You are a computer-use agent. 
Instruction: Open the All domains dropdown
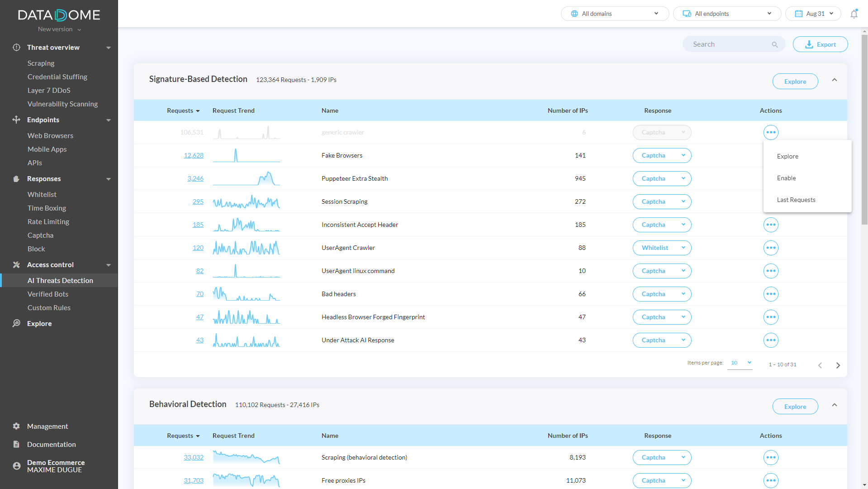click(x=615, y=14)
